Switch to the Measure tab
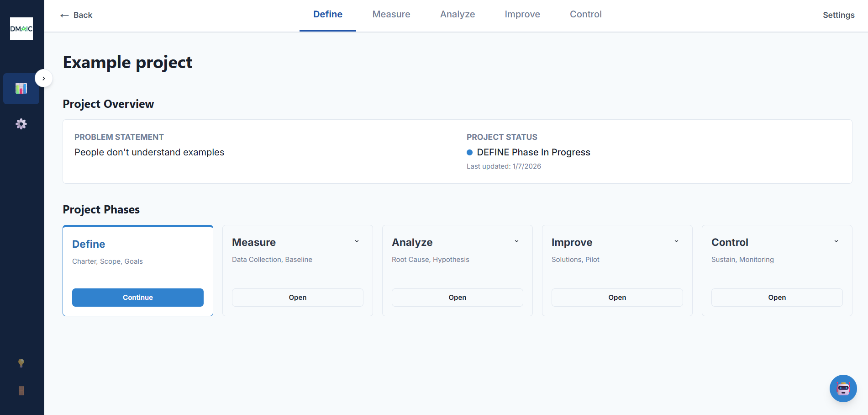The image size is (868, 415). point(391,14)
